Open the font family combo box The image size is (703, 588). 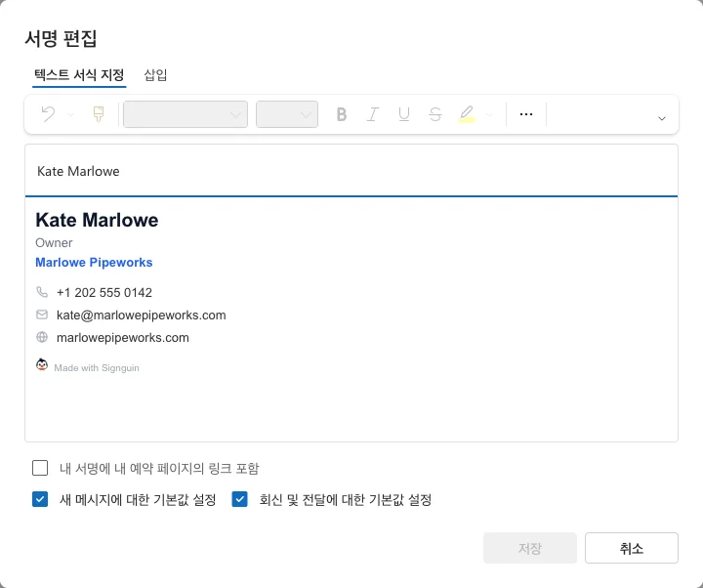(x=186, y=114)
